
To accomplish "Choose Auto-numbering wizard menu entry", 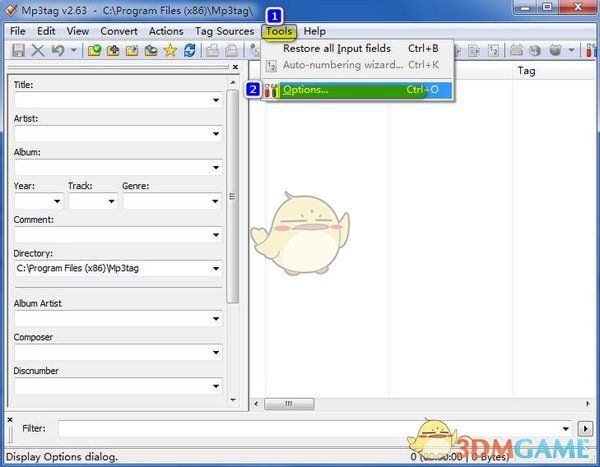I will coord(358,65).
